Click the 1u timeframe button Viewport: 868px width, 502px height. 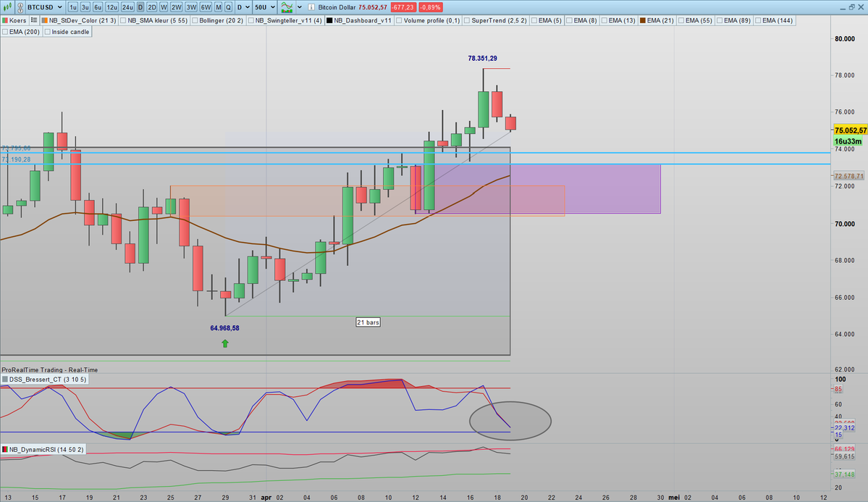(73, 7)
